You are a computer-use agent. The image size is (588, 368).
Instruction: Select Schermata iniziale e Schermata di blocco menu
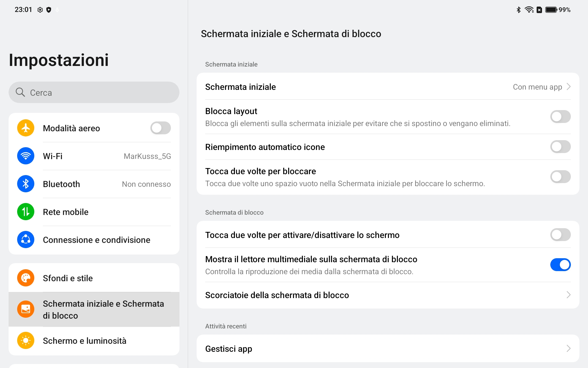coord(94,309)
